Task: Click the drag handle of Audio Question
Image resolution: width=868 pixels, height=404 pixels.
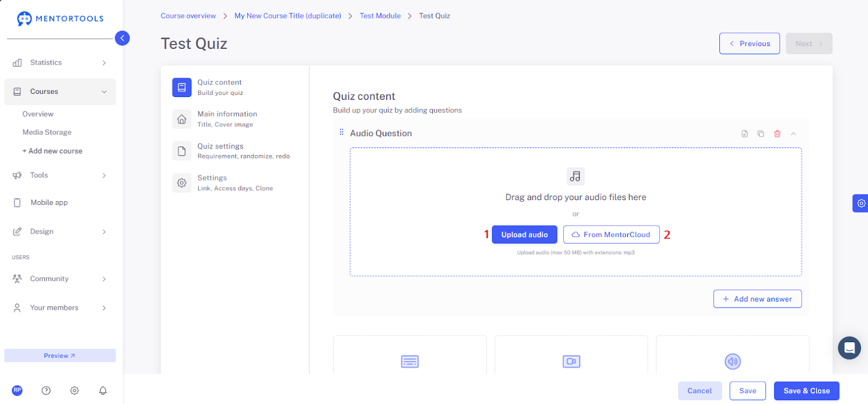Action: pyautogui.click(x=341, y=132)
